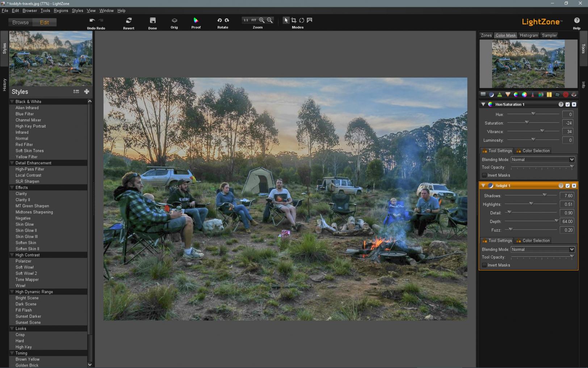Zoom in on the image
The height and width of the screenshot is (368, 588).
tap(262, 20)
